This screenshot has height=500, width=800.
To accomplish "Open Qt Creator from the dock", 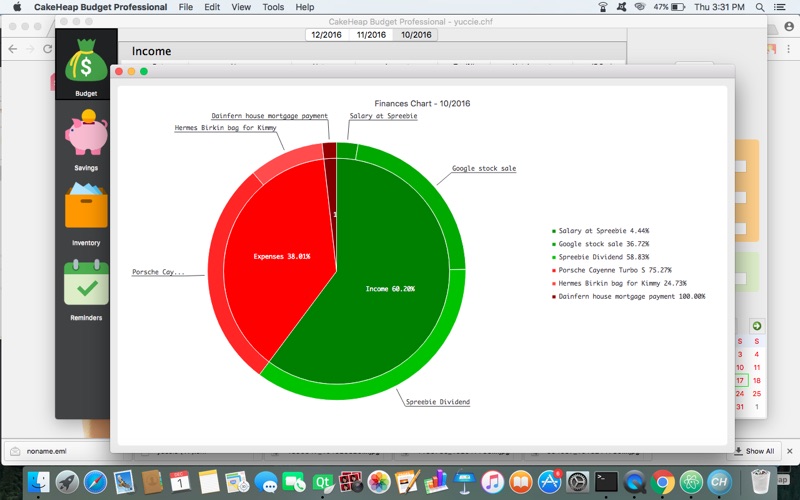I will 322,482.
